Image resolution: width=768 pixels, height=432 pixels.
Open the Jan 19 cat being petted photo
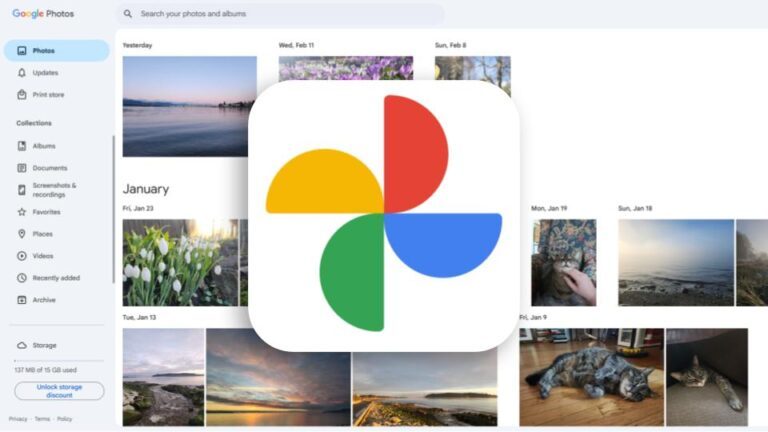pos(564,263)
